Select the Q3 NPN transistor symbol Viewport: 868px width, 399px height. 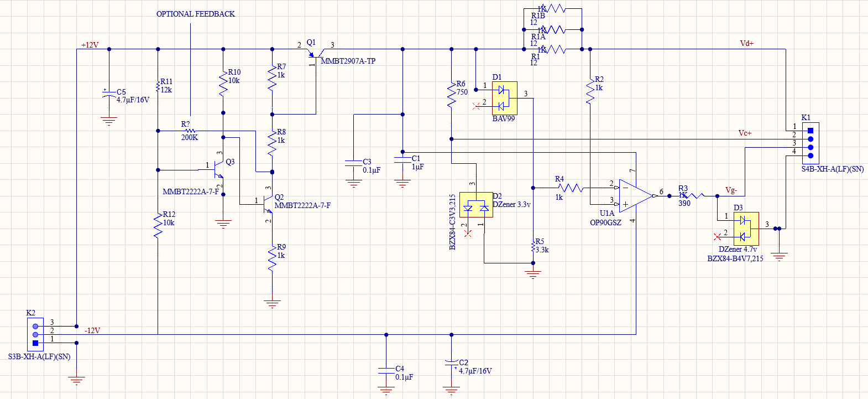click(x=219, y=169)
